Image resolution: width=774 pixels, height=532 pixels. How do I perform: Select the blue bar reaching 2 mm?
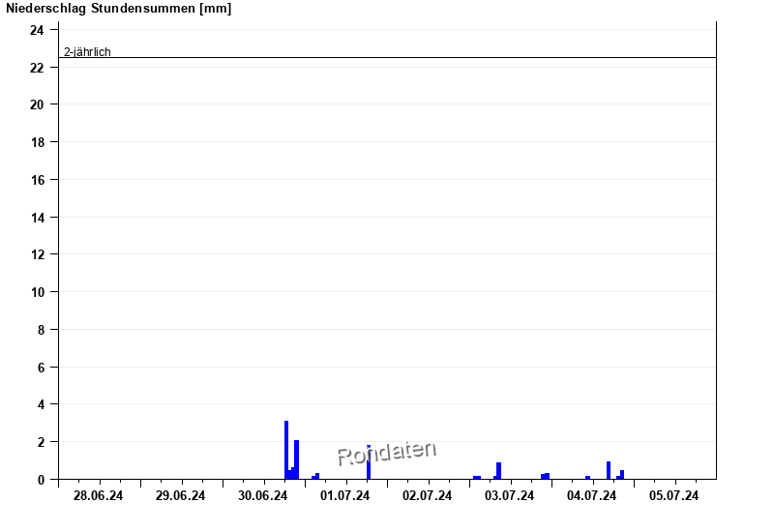[x=297, y=459]
